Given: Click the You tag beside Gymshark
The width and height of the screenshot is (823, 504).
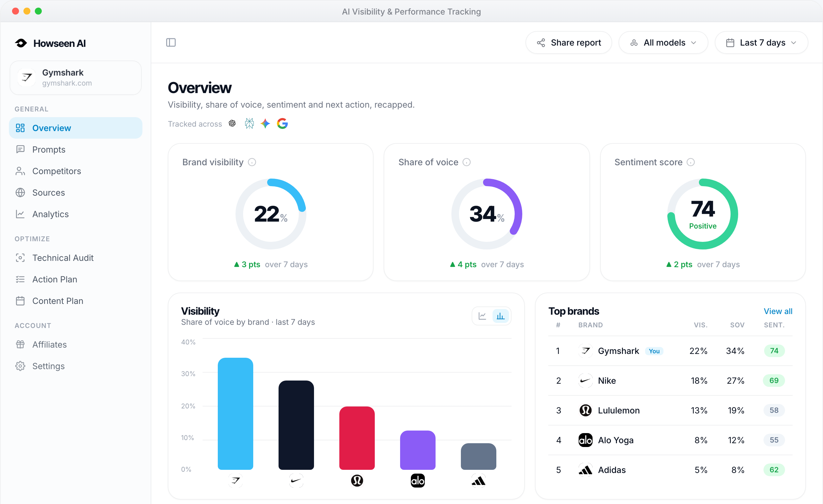Looking at the screenshot, I should [654, 351].
